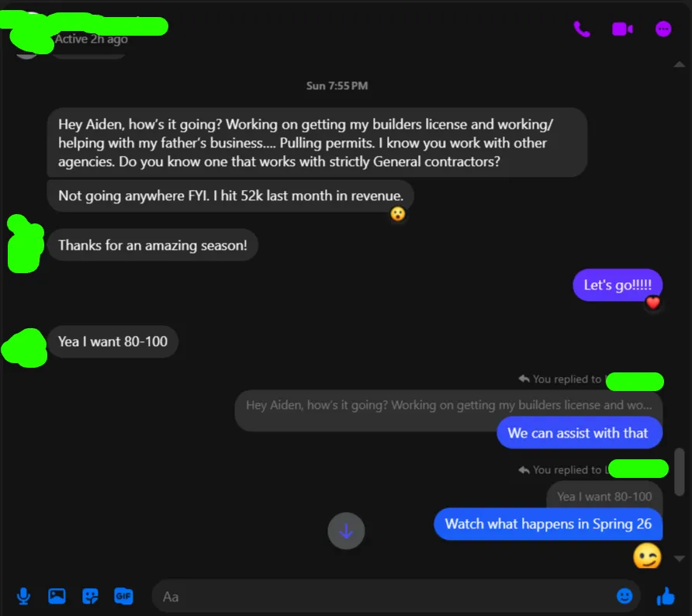Open the sticker picker icon
This screenshot has height=616, width=692.
90,597
